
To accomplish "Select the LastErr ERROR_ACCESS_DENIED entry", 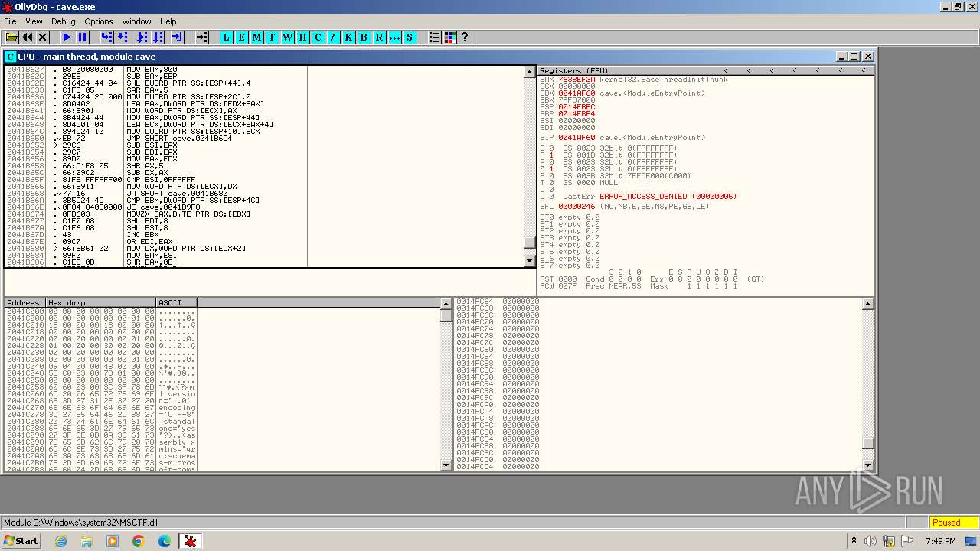I will click(668, 197).
